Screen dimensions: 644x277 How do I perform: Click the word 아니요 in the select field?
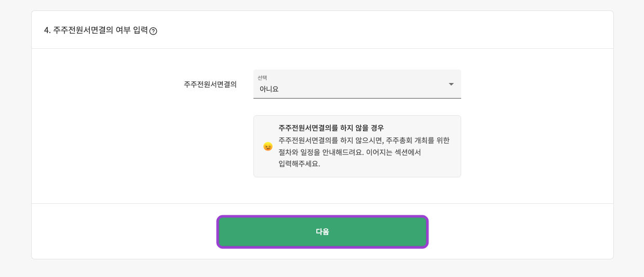(x=269, y=89)
